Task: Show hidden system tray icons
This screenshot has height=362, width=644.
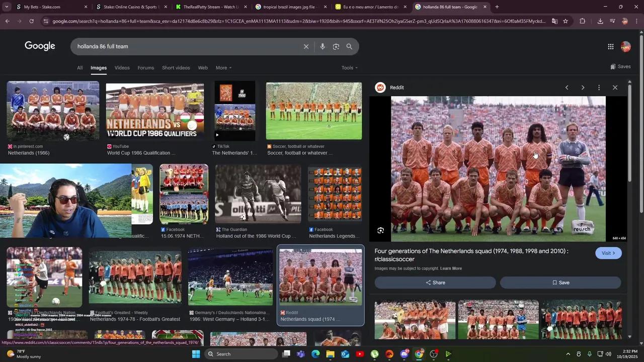Action: [x=568, y=354]
